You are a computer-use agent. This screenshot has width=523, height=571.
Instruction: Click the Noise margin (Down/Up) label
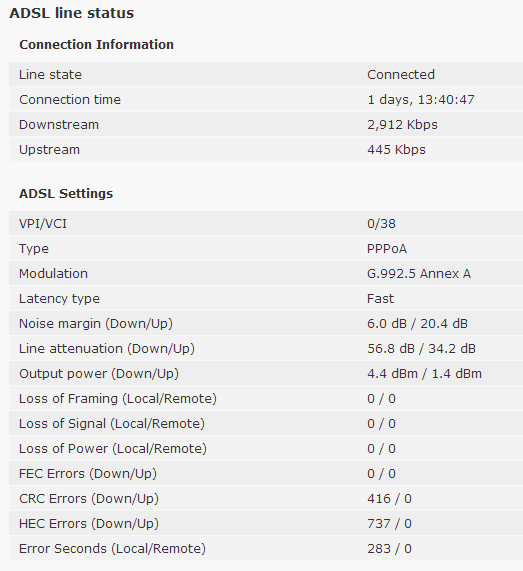click(96, 324)
